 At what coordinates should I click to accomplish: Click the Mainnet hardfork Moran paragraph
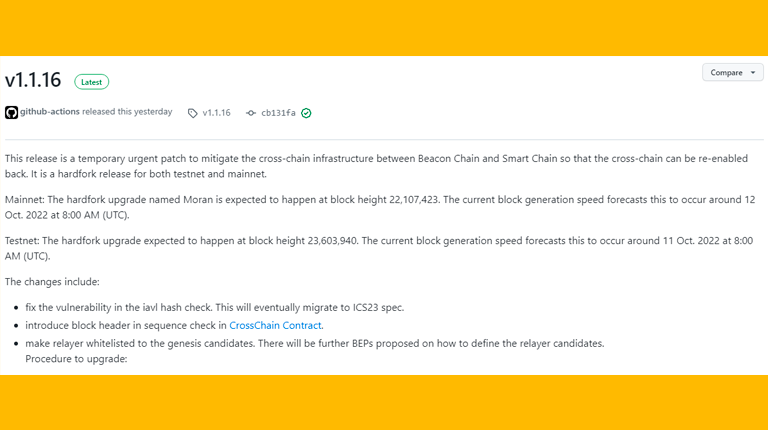pos(380,207)
